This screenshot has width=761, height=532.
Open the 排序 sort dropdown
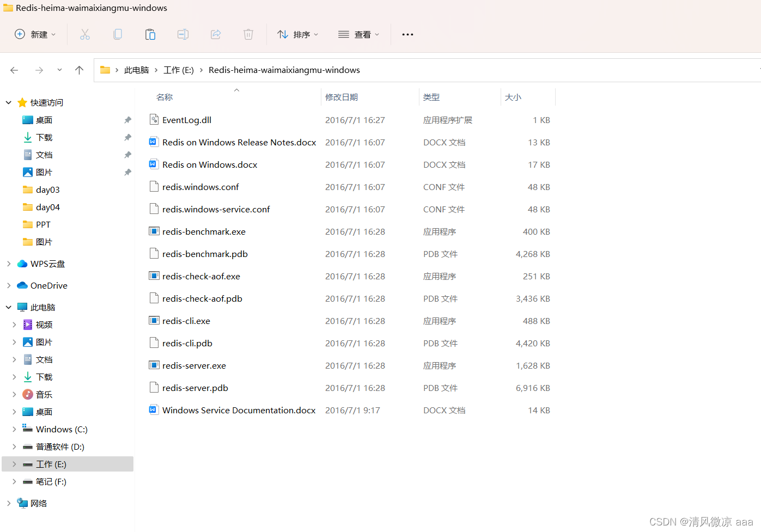pyautogui.click(x=297, y=34)
